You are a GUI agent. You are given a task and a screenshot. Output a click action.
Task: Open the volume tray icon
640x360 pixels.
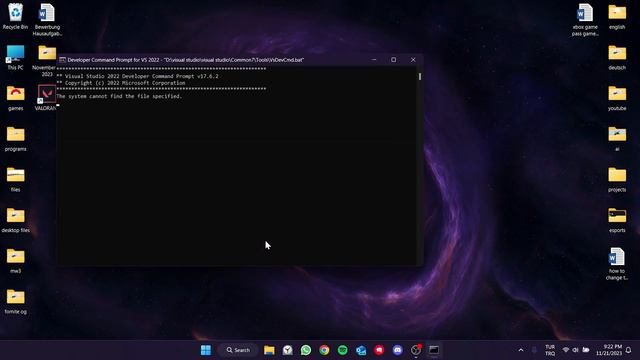[576, 350]
